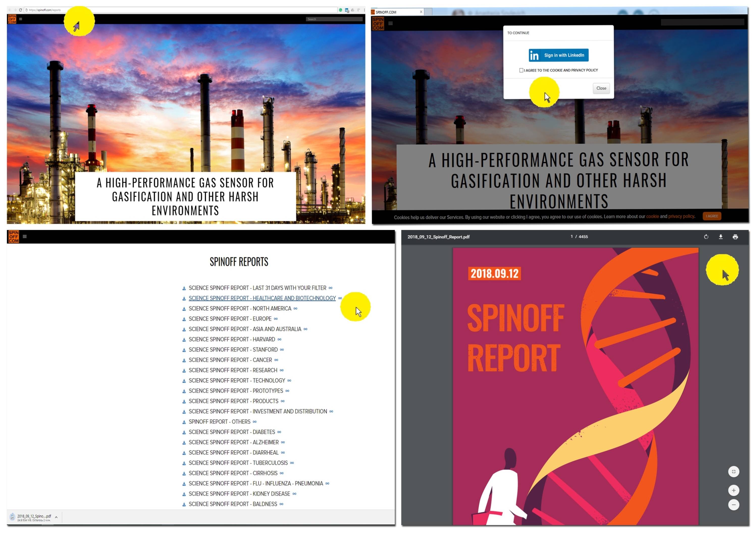This screenshot has width=756, height=535.
Task: Open Science Spinoff Report - Diarrheal
Action: pos(233,453)
